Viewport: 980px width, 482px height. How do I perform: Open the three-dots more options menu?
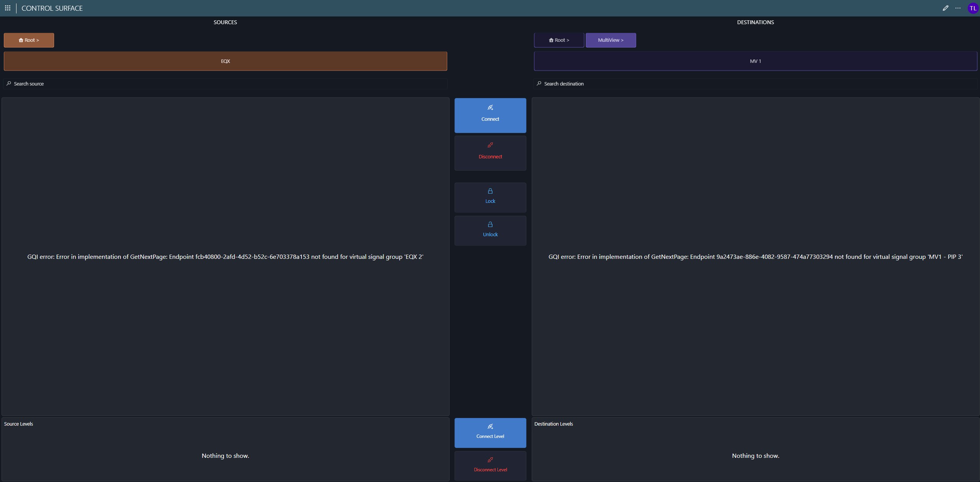click(x=958, y=8)
